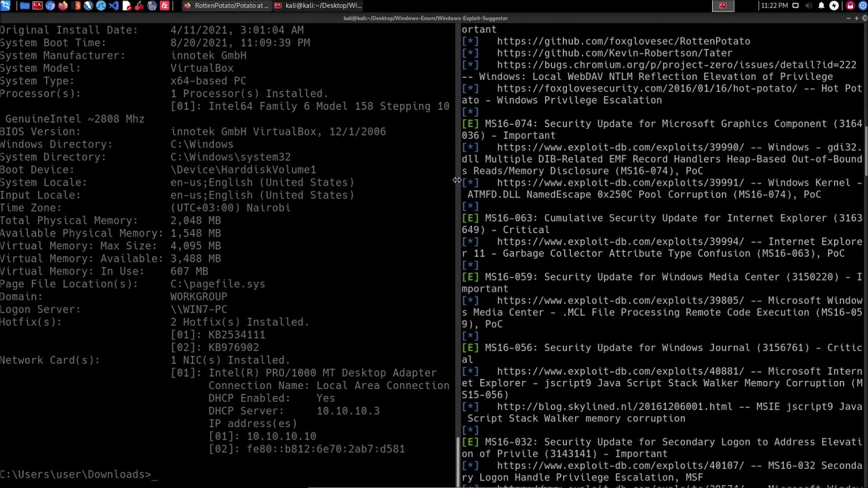Viewport: 868px width, 488px height.
Task: Click the DHCP Server 10.10.10.3 value
Action: tap(348, 411)
